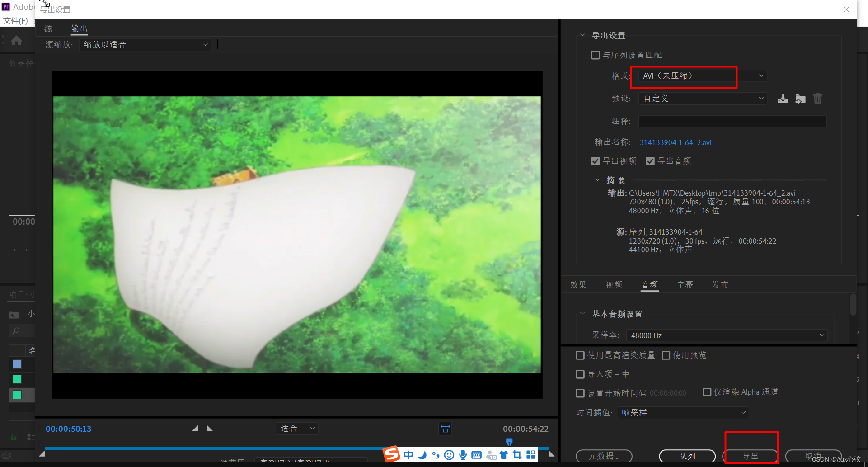Click the punctuation mode icon
The width and height of the screenshot is (868, 467).
[x=436, y=455]
